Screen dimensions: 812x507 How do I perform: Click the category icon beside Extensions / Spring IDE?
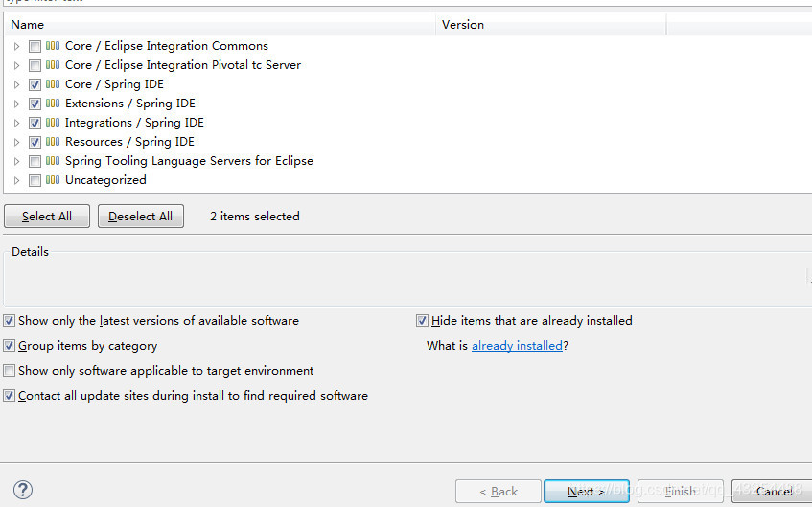click(x=53, y=104)
